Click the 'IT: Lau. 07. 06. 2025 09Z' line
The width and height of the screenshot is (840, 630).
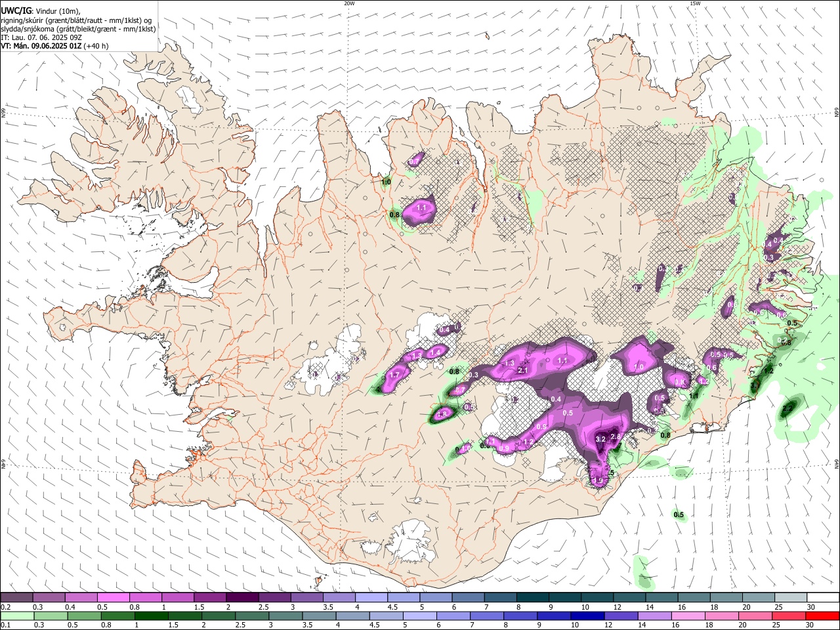pos(41,37)
